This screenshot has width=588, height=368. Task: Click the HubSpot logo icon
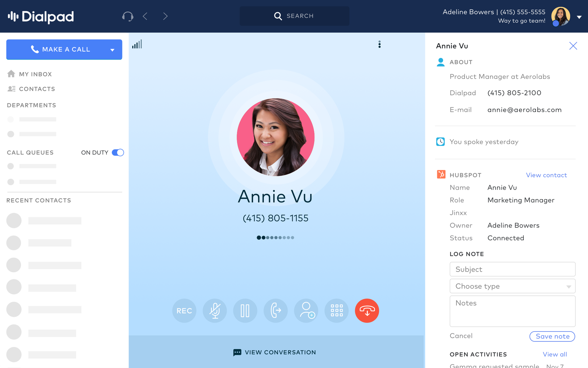[x=441, y=174]
